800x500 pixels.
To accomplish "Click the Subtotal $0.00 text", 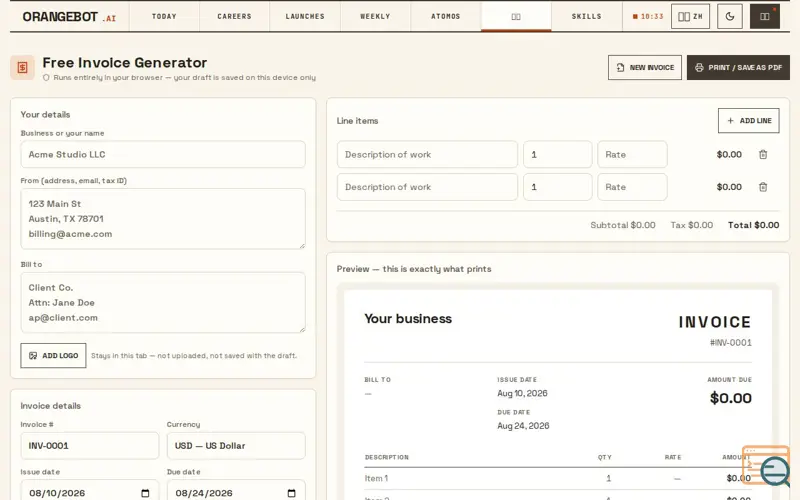I will 623,225.
